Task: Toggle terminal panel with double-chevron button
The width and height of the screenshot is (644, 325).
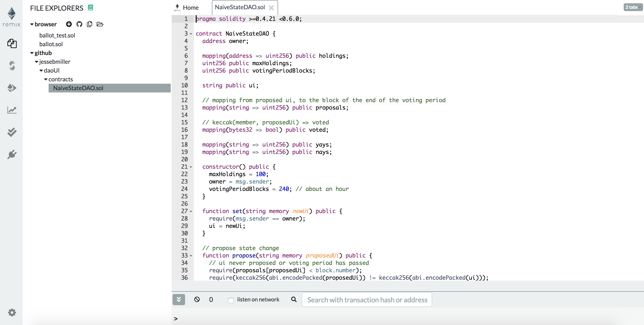Action: (179, 299)
